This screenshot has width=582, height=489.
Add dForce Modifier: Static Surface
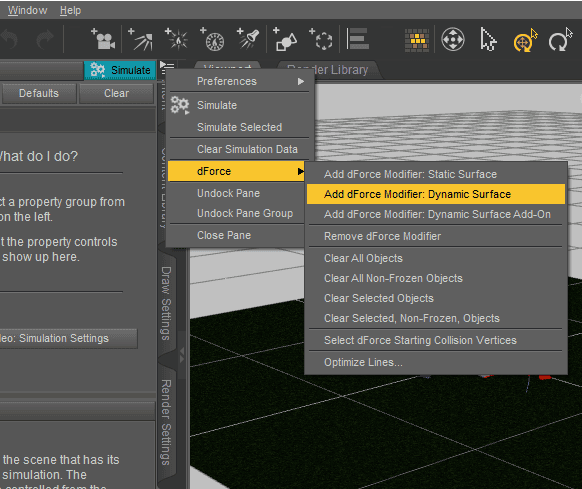[436, 174]
